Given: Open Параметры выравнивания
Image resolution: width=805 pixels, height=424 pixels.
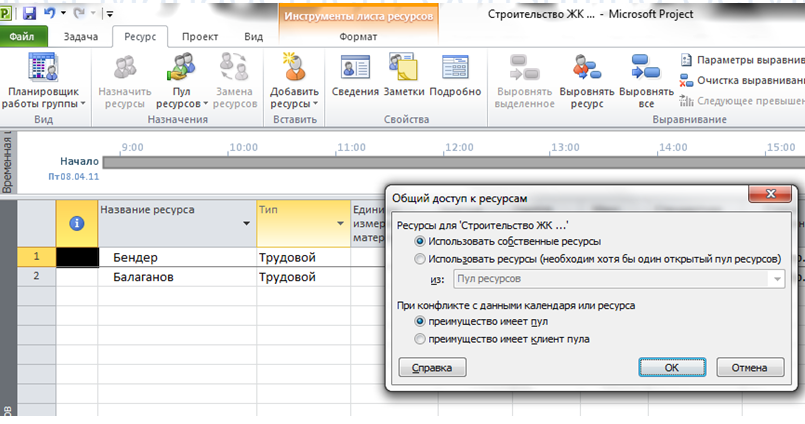Looking at the screenshot, I should click(742, 60).
